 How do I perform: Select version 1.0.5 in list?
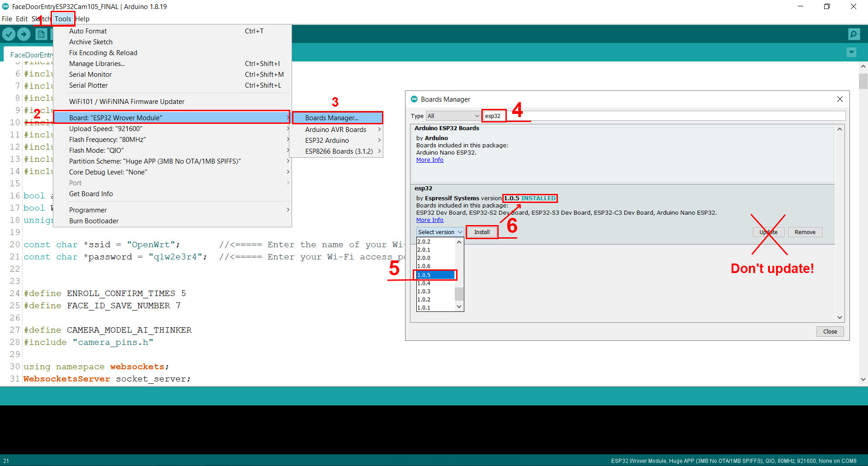[435, 275]
